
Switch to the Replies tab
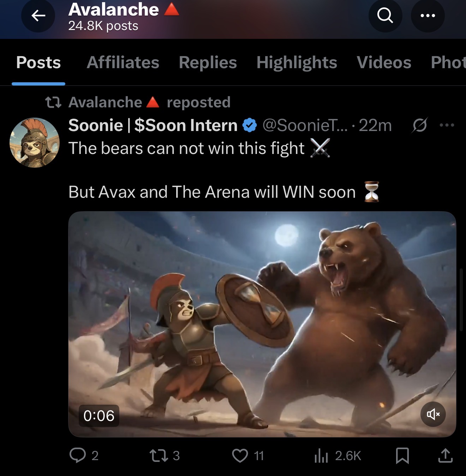(x=208, y=63)
